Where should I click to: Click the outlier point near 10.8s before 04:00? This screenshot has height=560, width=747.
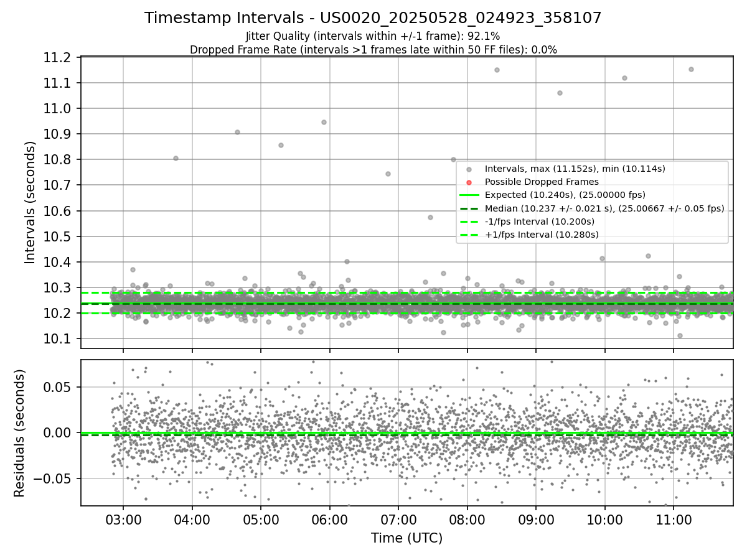tap(176, 158)
